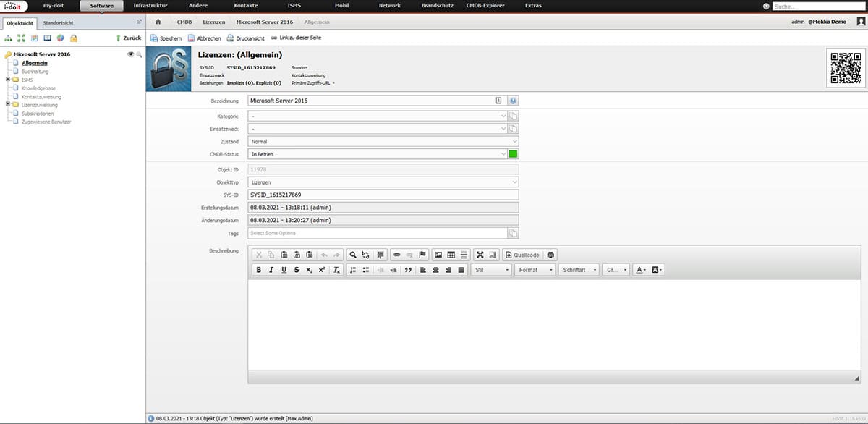Screen dimensions: 868x424
Task: Click the hierarchy tree icon in sidebar
Action: (x=8, y=38)
